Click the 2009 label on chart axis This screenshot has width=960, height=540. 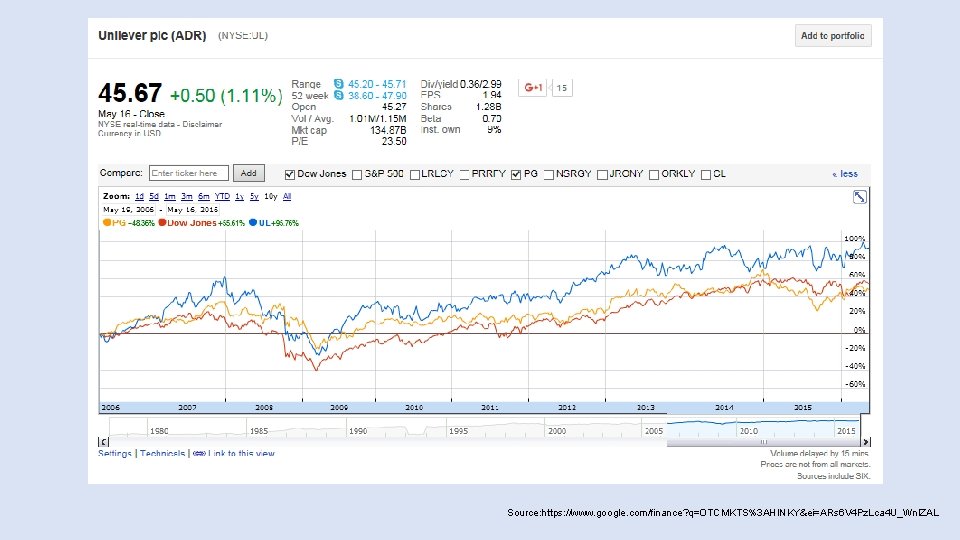pos(339,407)
